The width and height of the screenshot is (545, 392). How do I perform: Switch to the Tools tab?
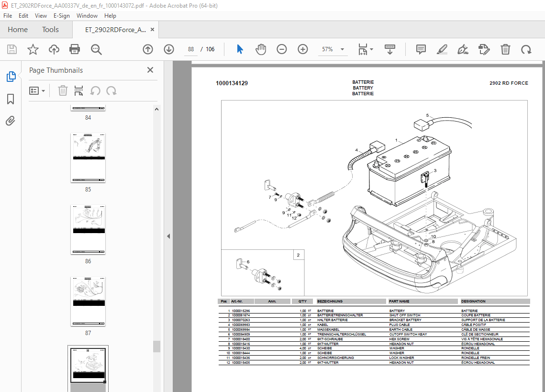pos(50,29)
